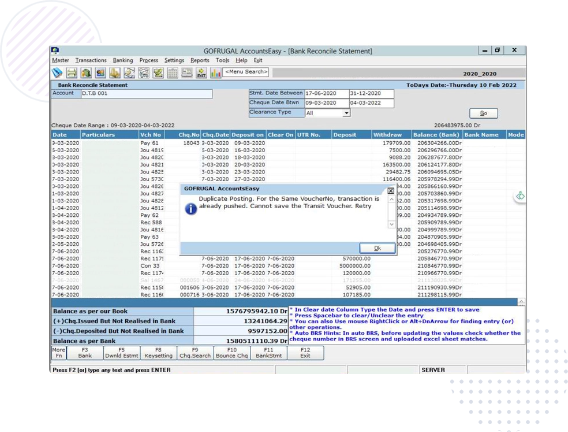This screenshot has height=432, width=568.
Task: Select the Pay 61 voucher row
Action: pos(288,143)
